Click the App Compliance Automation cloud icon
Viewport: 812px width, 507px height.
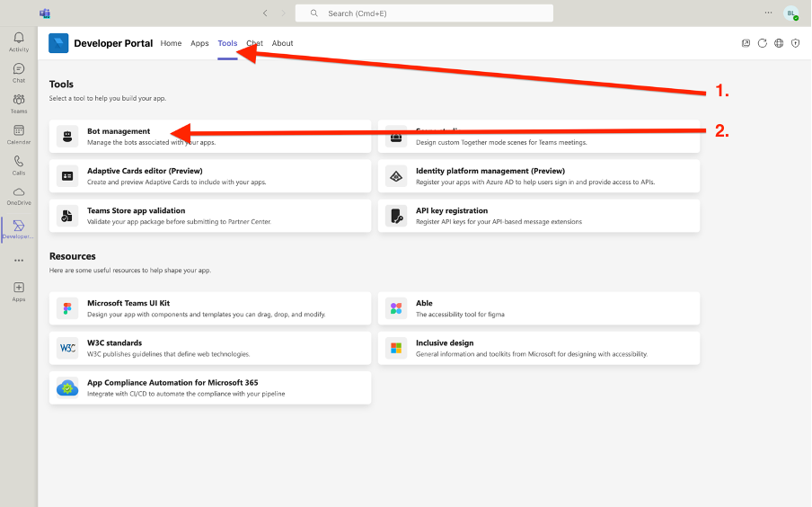(x=67, y=387)
